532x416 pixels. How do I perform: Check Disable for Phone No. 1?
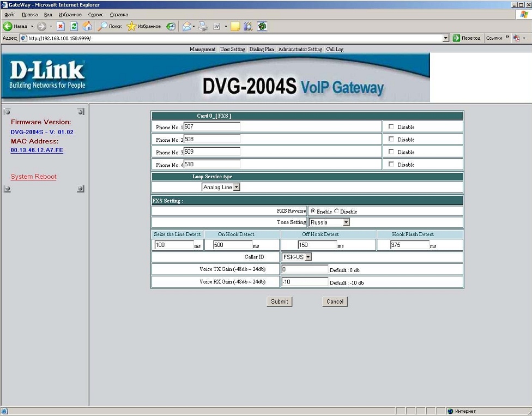(391, 126)
